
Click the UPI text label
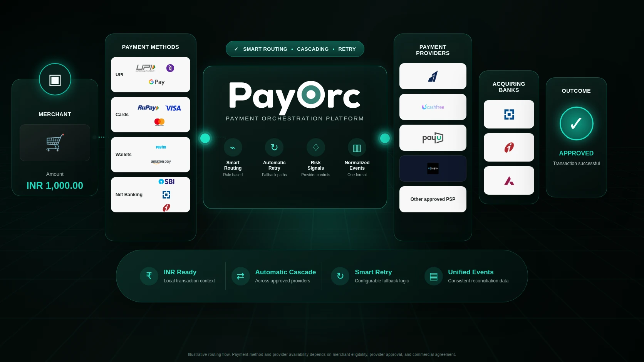(119, 75)
